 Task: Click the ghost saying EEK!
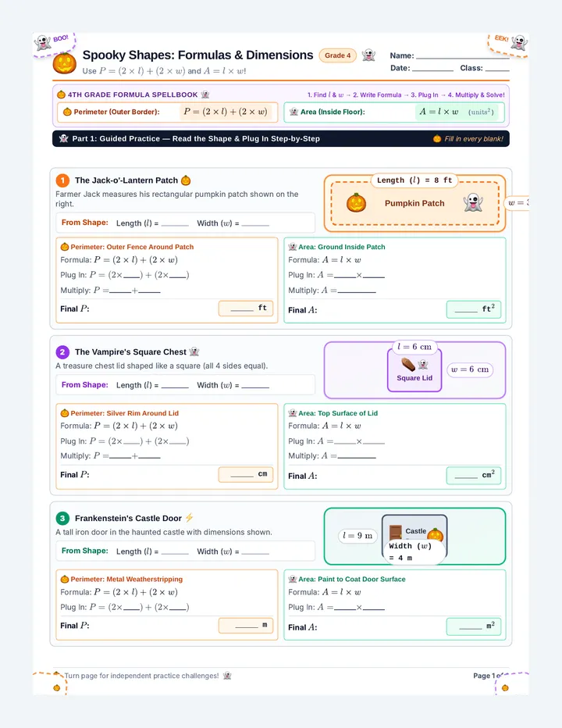point(519,42)
